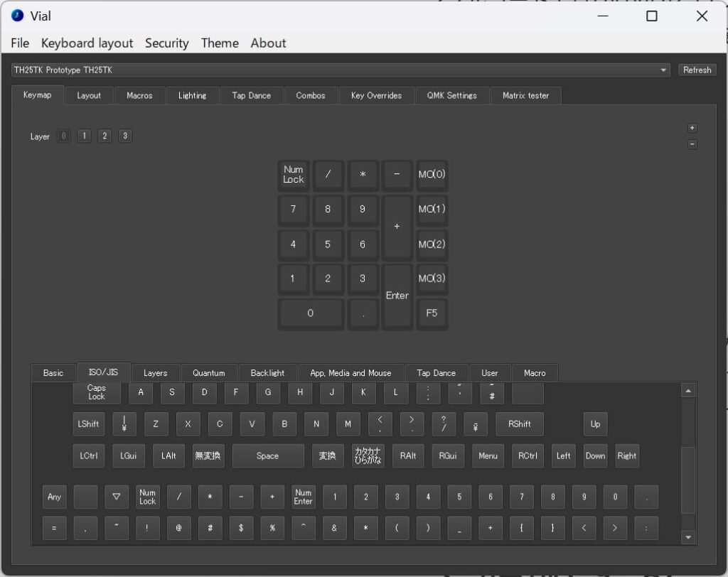This screenshot has height=577, width=728.
Task: Pick the & symbol keycode
Action: [334, 528]
